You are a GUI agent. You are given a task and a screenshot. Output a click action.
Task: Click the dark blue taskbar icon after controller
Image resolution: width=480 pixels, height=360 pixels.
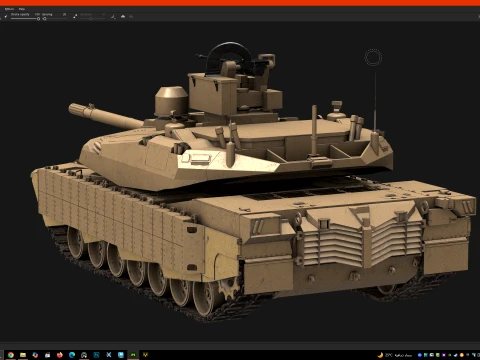tap(96, 355)
